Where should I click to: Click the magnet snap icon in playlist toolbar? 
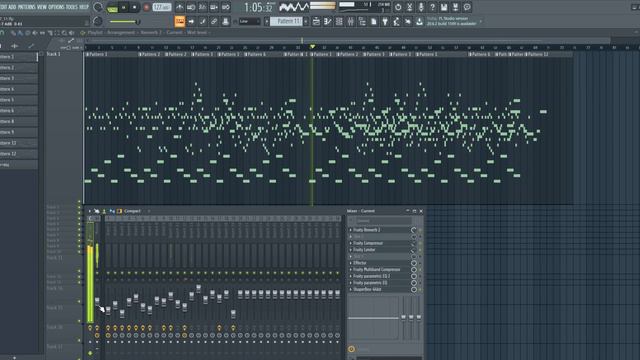tap(2, 33)
